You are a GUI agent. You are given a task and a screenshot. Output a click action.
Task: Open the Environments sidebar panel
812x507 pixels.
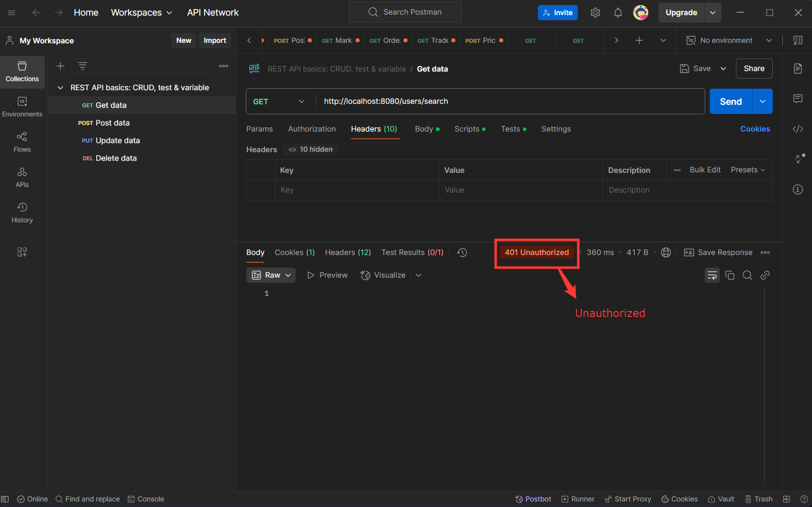coord(22,107)
